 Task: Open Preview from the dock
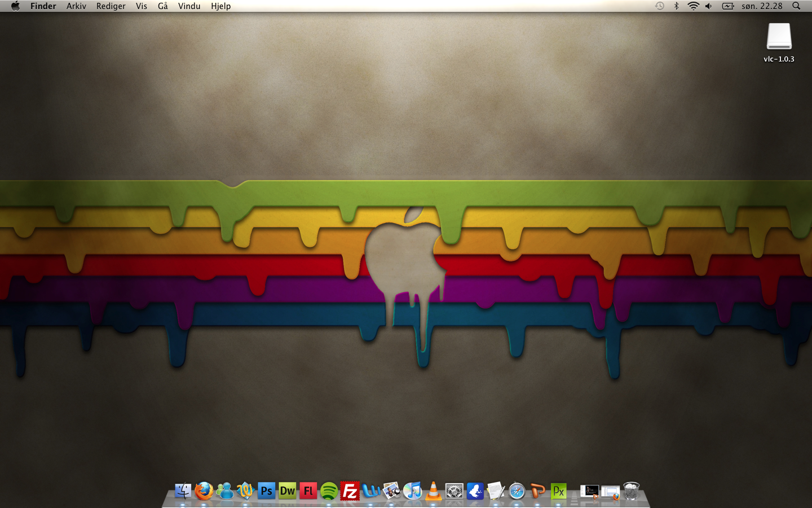tap(392, 491)
